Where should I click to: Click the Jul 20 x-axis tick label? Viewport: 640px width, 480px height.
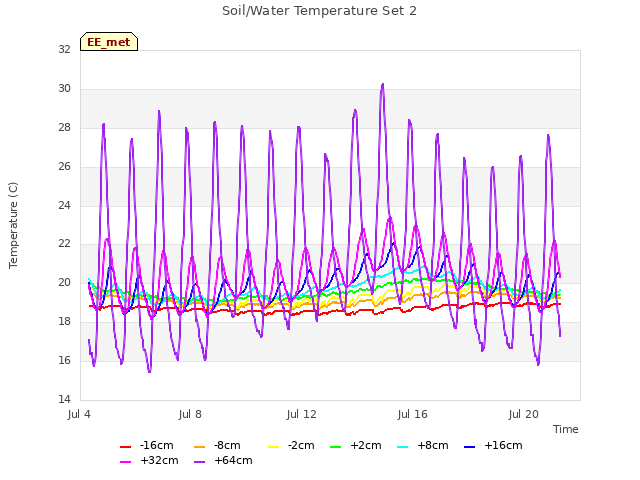[524, 414]
